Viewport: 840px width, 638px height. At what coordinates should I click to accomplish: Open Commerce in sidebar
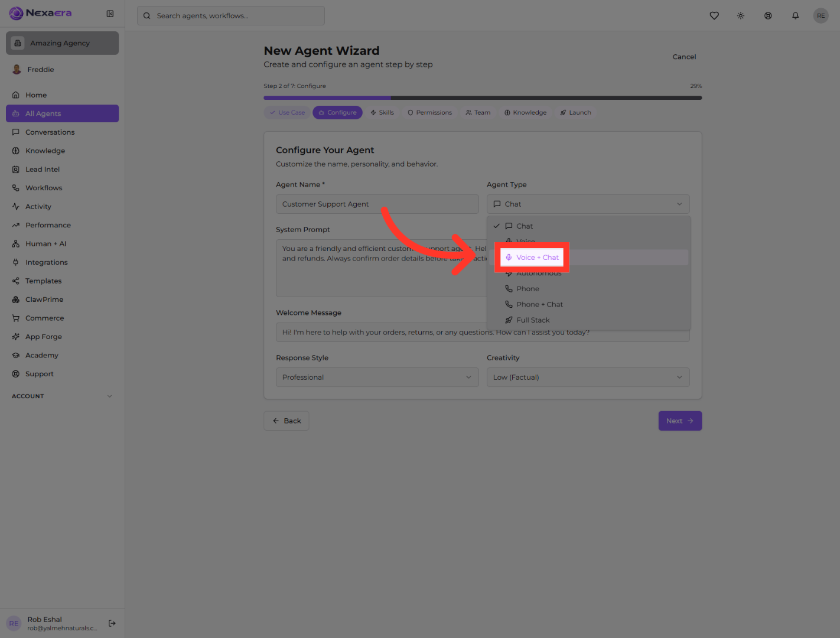(x=62, y=318)
